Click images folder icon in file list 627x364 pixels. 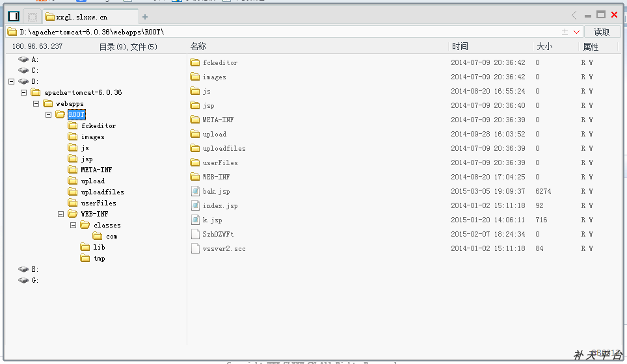click(x=195, y=77)
